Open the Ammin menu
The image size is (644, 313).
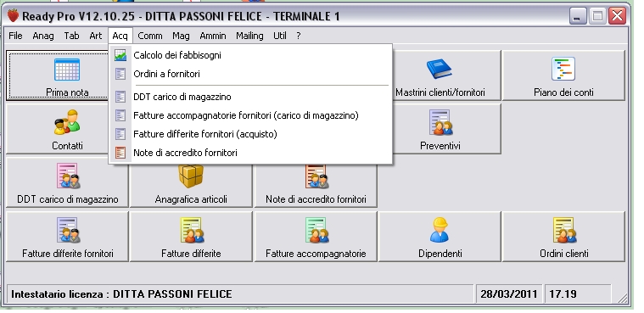pyautogui.click(x=213, y=36)
